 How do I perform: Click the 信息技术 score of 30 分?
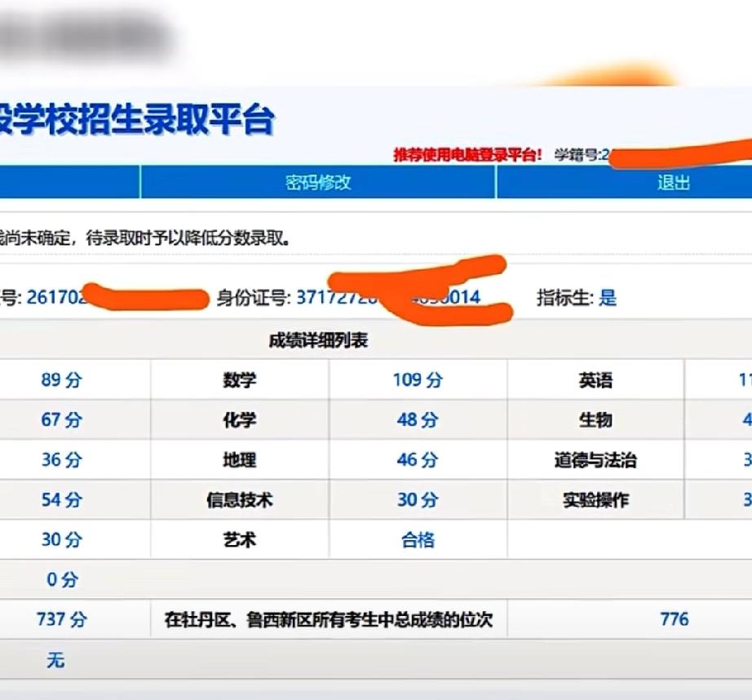point(418,499)
